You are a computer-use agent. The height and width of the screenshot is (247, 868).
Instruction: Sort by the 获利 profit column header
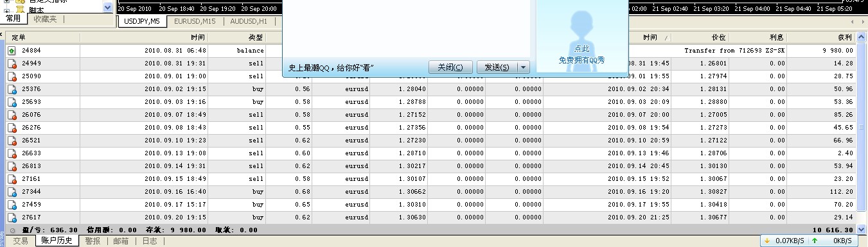pyautogui.click(x=844, y=38)
